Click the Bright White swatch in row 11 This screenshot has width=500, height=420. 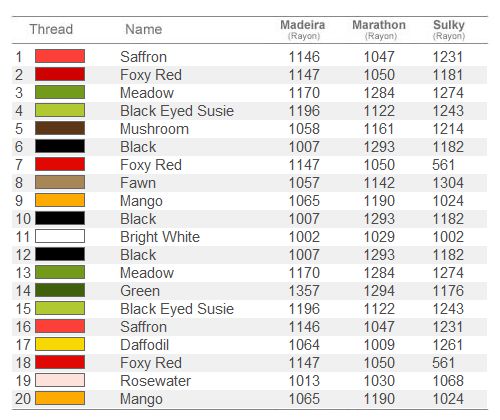[x=60, y=236]
